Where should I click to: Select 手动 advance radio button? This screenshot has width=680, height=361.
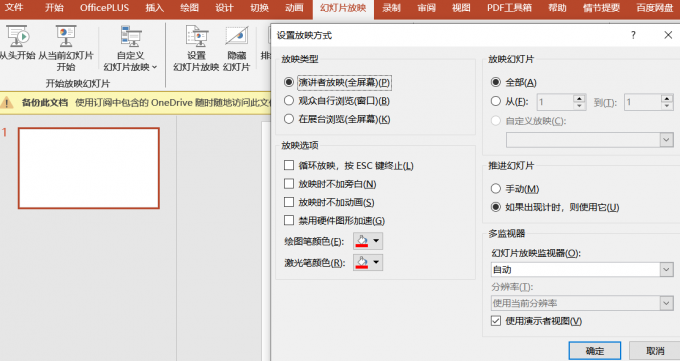(496, 189)
